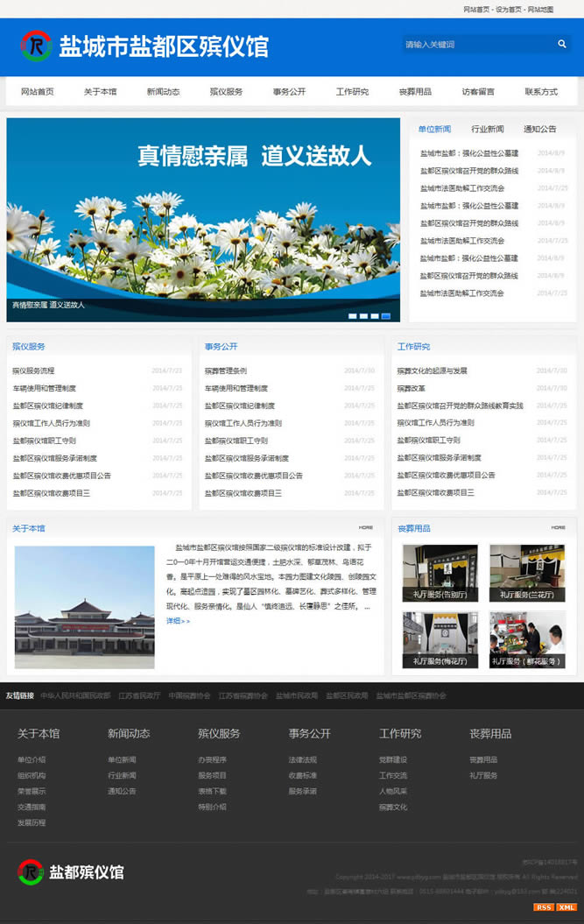Image resolution: width=584 pixels, height=924 pixels.
Task: Open 发展历程 in the footer
Action: [x=32, y=822]
